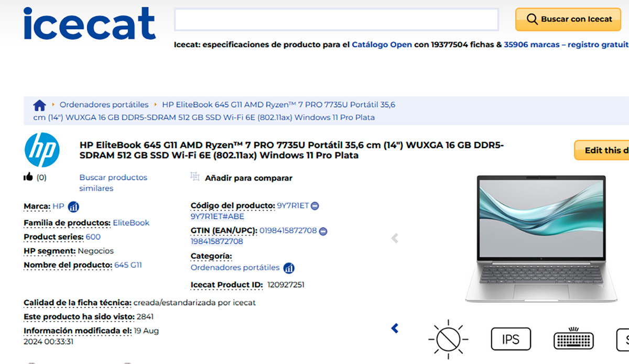The height and width of the screenshot is (364, 629).
Task: Click the home icon in breadcrumb
Action: [40, 105]
